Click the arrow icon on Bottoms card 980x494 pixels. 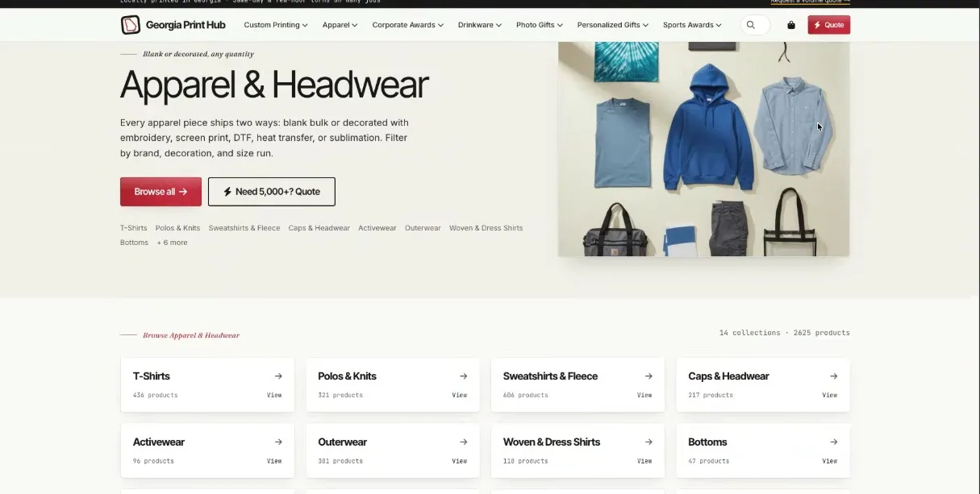pyautogui.click(x=834, y=442)
